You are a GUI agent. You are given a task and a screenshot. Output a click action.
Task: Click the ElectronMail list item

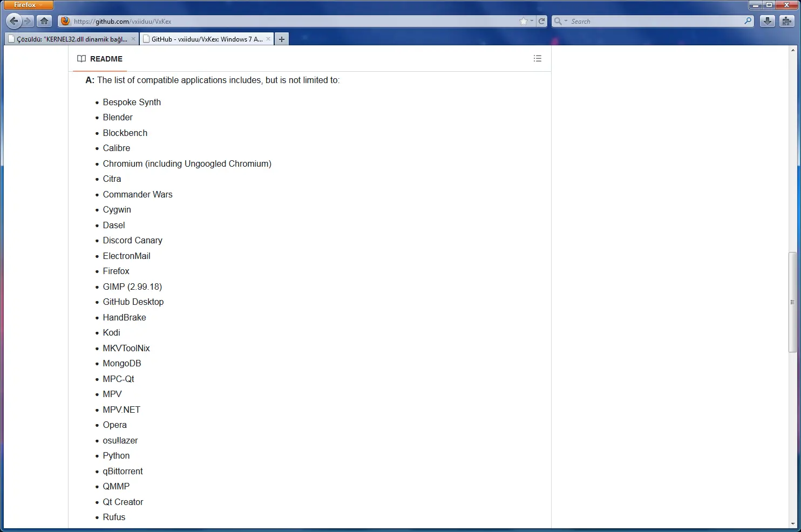[126, 256]
